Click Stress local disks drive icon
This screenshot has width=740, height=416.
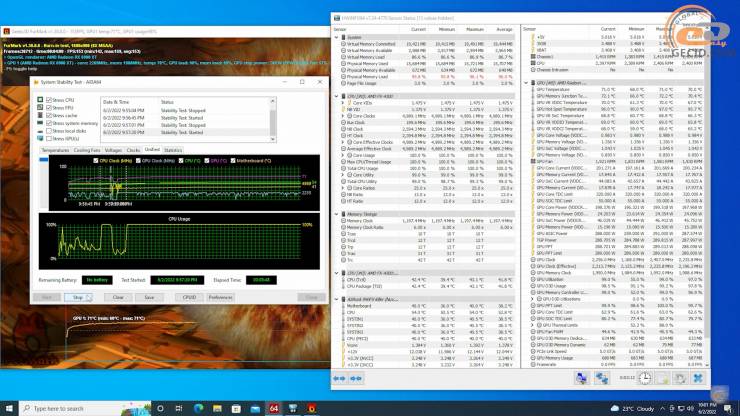pos(40,131)
